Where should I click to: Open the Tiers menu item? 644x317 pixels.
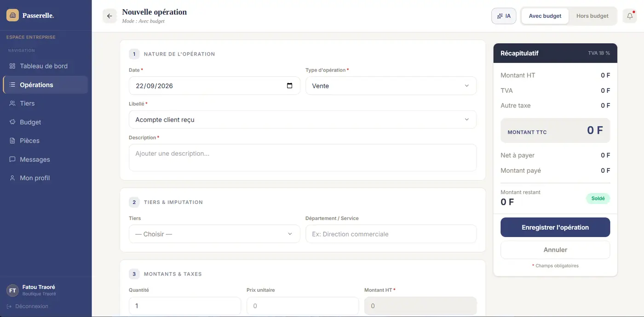[x=45, y=103]
